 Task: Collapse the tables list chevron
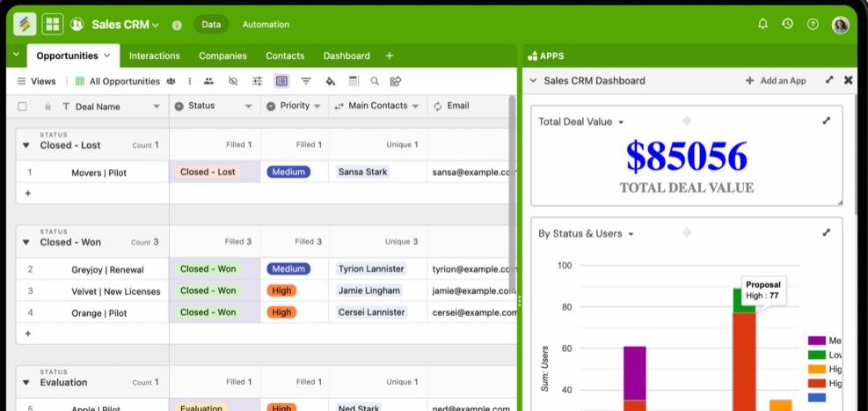(16, 55)
